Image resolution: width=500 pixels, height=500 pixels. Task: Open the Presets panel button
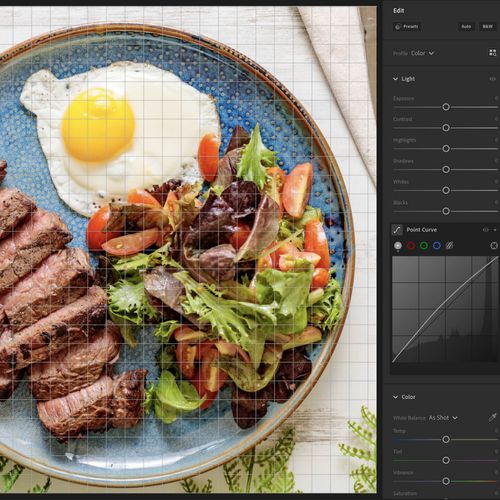pos(407,27)
